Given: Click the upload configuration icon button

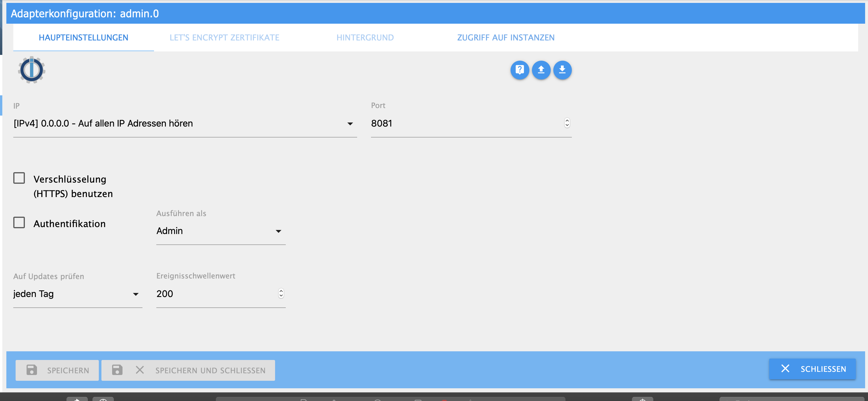Looking at the screenshot, I should point(541,70).
